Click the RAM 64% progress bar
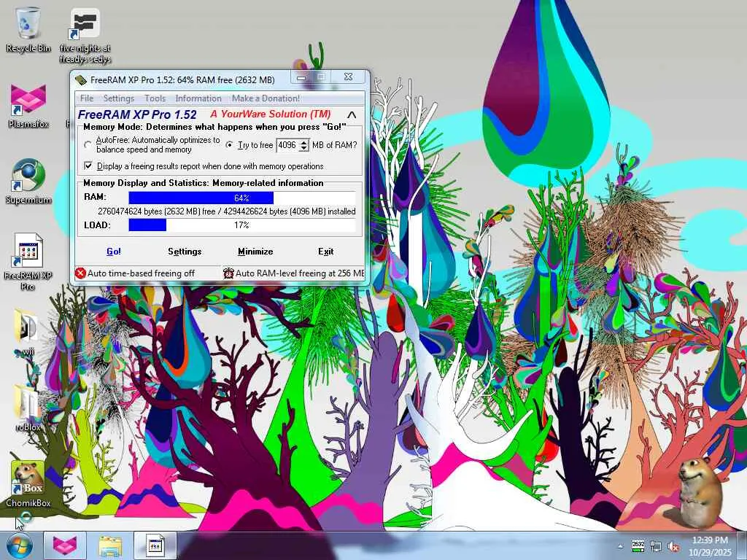The image size is (747, 560). (242, 198)
